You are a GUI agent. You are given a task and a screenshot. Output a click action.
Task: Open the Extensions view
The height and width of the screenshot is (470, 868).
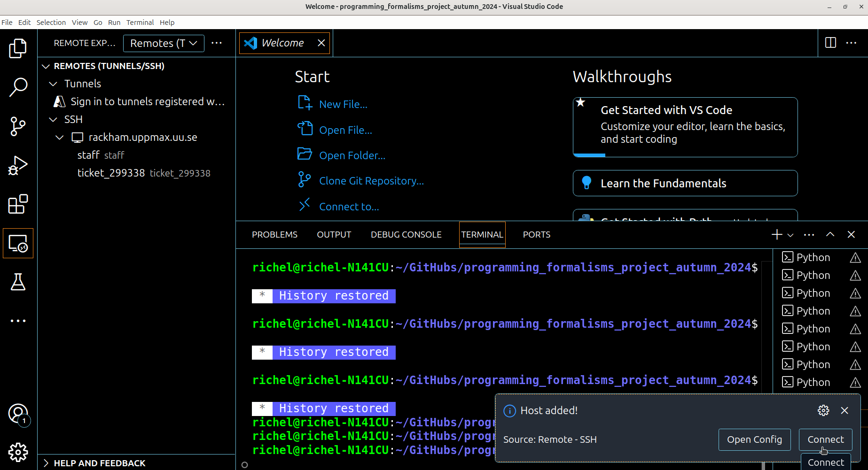pyautogui.click(x=18, y=204)
